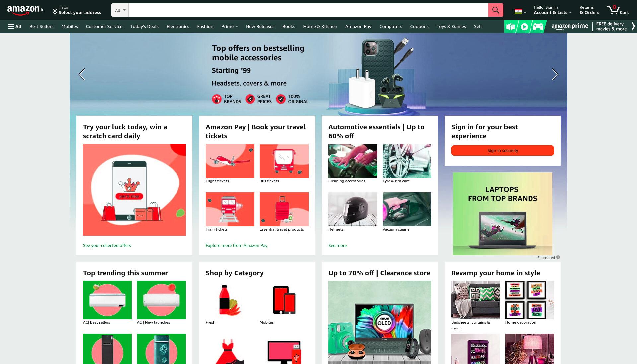Expand the All search category dropdown

[x=120, y=10]
